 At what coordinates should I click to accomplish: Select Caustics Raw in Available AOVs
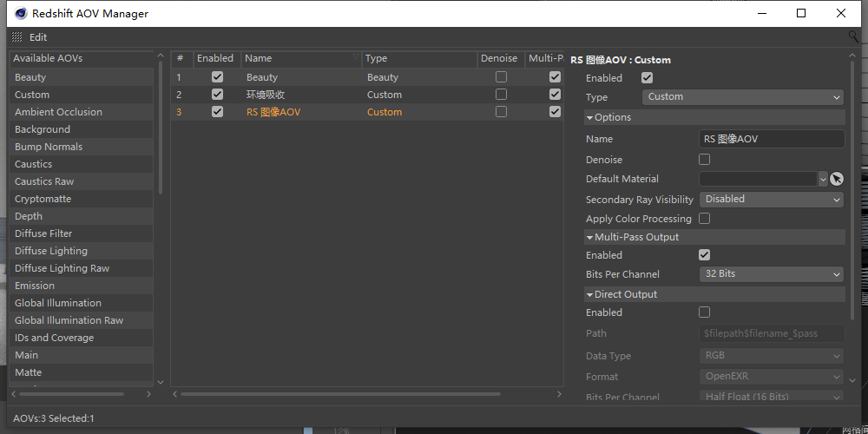tap(82, 181)
